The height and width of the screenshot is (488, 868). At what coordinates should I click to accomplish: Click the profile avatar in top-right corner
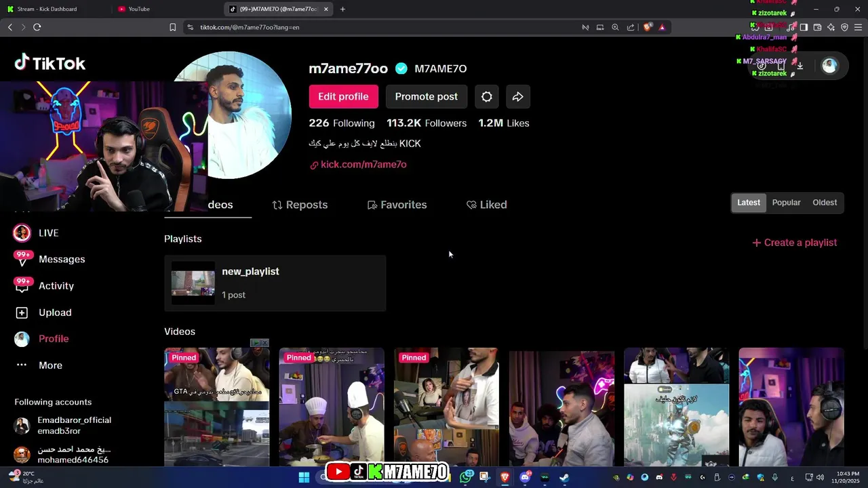click(829, 66)
